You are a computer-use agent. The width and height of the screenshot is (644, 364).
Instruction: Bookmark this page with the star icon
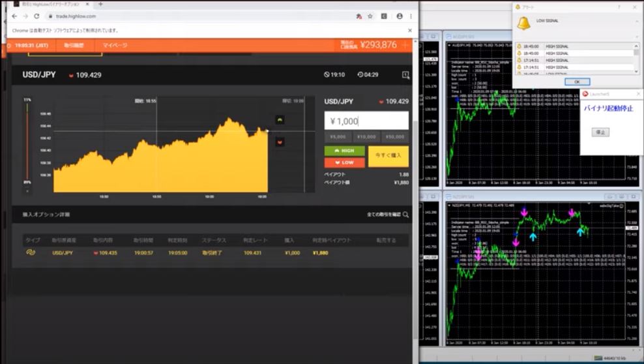pos(370,16)
